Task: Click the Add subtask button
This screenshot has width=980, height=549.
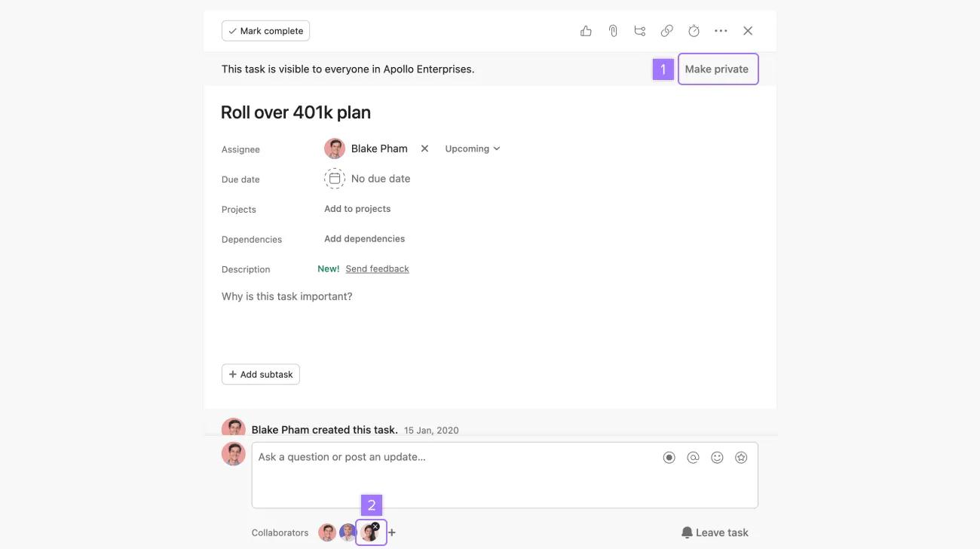Action: 261,375
